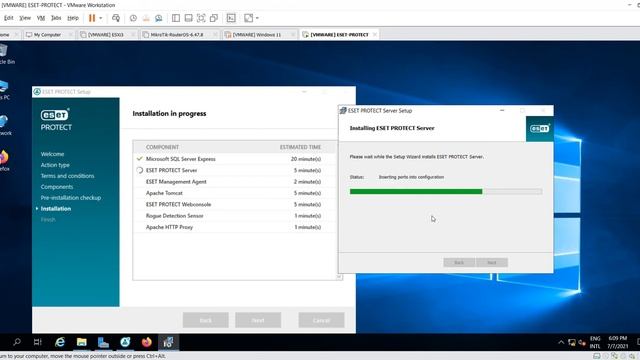Click Next in ESET PROTECT Setup window
Screen dimensions: 640x360
258,320
